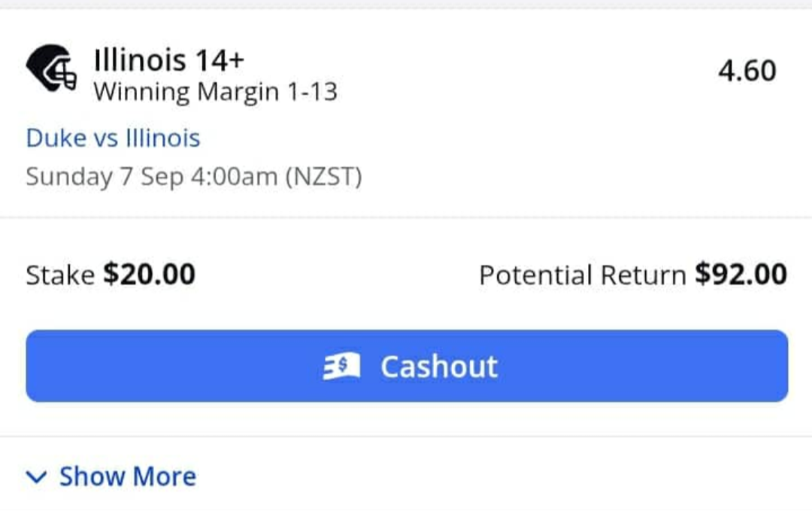The height and width of the screenshot is (511, 812).
Task: Click the Stake label
Action: 60,275
